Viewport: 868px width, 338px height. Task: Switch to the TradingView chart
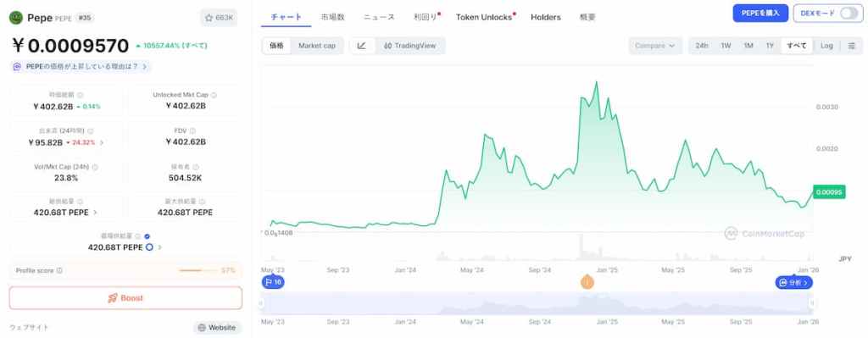coord(409,46)
